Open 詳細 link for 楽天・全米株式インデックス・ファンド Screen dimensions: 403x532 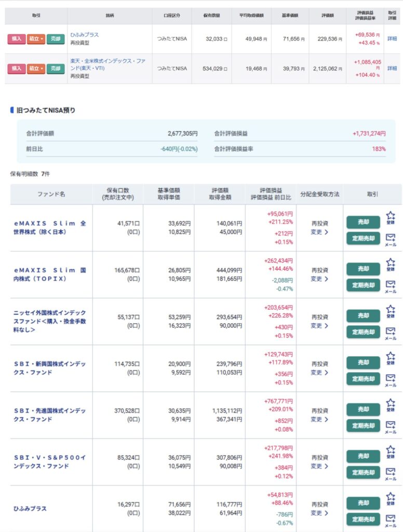click(392, 69)
